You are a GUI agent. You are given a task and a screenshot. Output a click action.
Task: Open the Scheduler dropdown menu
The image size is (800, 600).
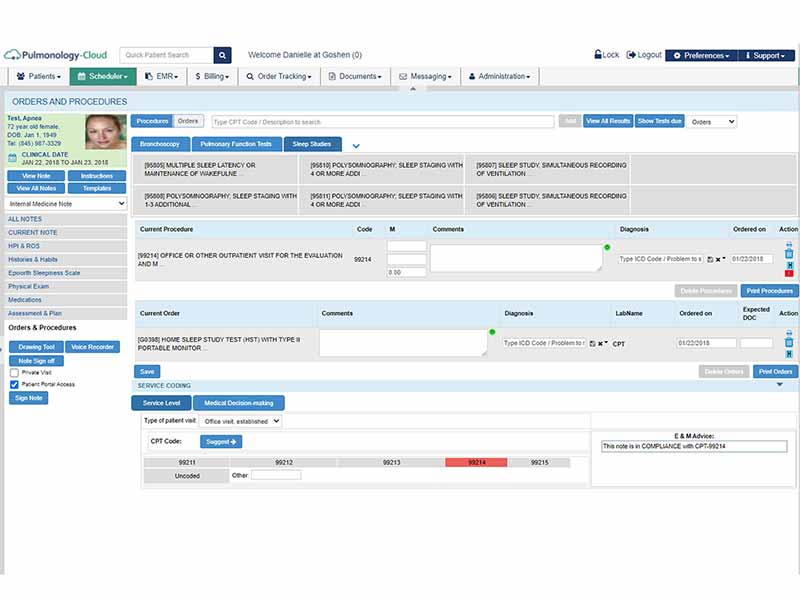tap(103, 77)
